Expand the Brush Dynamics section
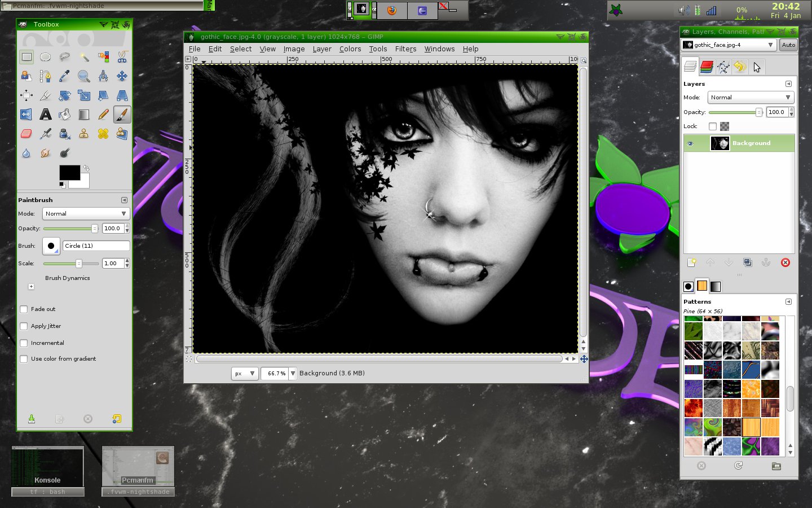This screenshot has height=508, width=812. (x=31, y=287)
